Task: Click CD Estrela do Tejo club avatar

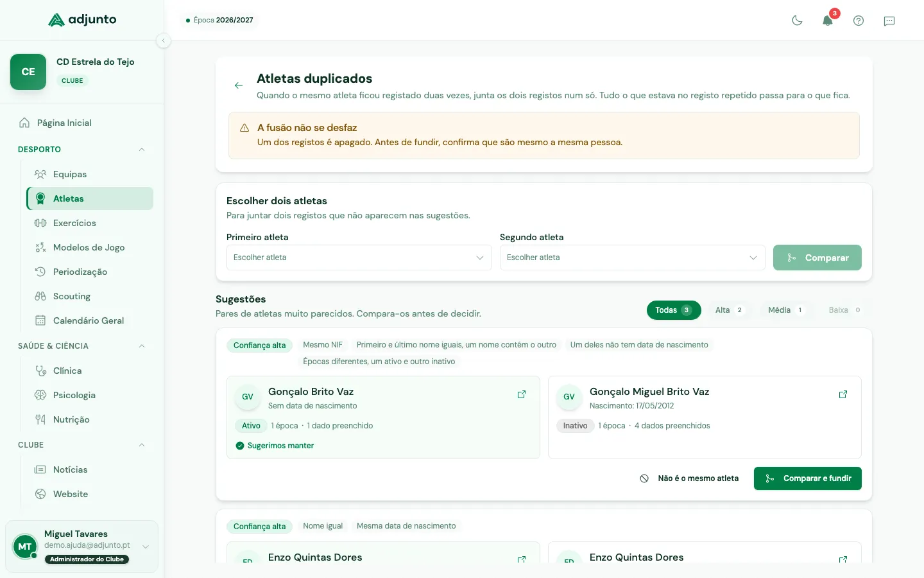Action: tap(28, 72)
